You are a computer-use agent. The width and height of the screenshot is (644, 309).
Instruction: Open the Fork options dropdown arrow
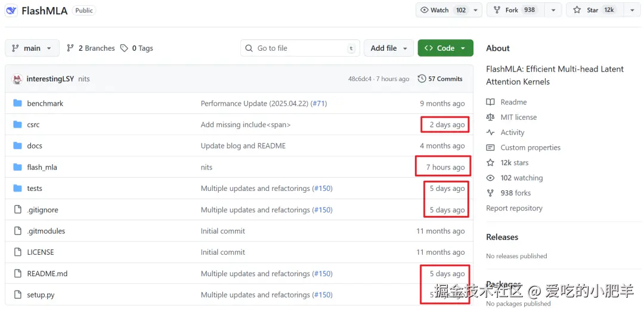pos(553,10)
